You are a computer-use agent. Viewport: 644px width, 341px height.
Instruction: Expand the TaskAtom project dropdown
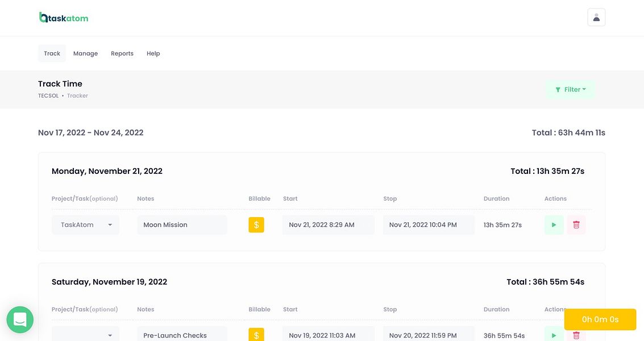pyautogui.click(x=85, y=224)
